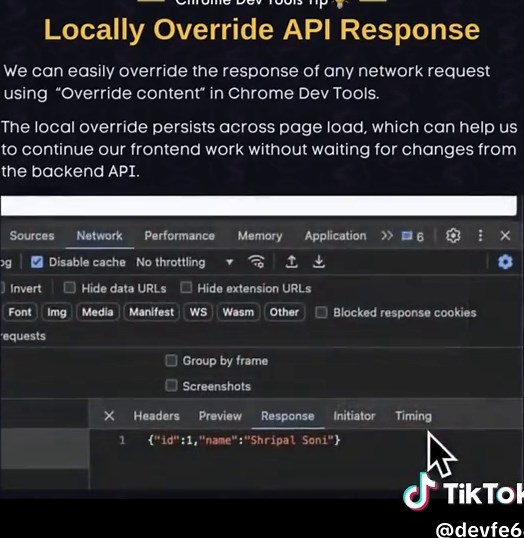
Task: Switch to the Memory tab
Action: [x=260, y=236]
